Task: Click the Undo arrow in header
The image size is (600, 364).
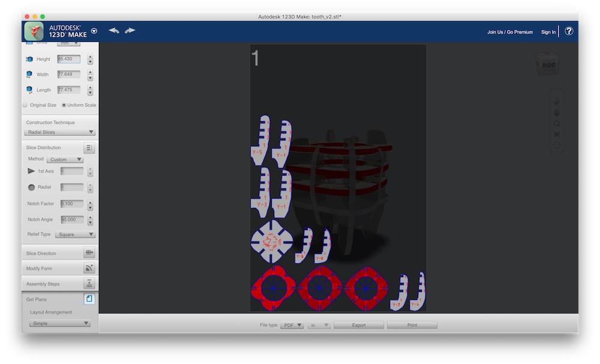Action: pos(113,31)
